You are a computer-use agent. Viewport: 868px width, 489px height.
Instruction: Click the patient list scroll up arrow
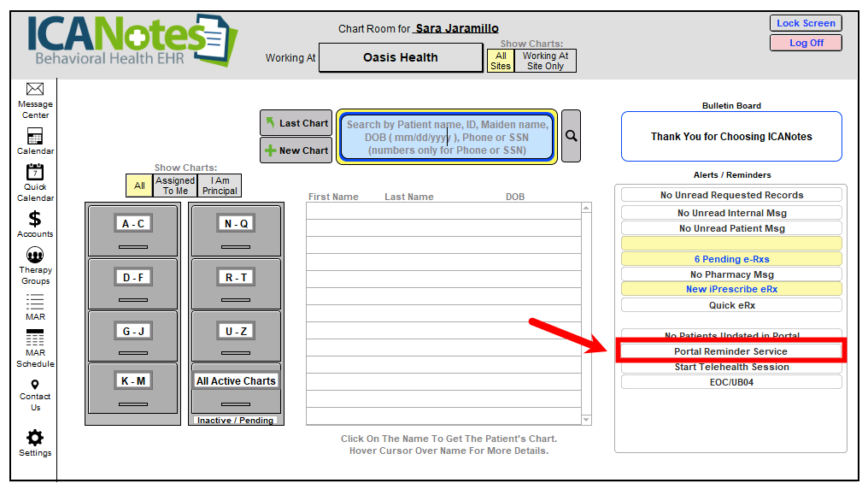click(x=586, y=208)
